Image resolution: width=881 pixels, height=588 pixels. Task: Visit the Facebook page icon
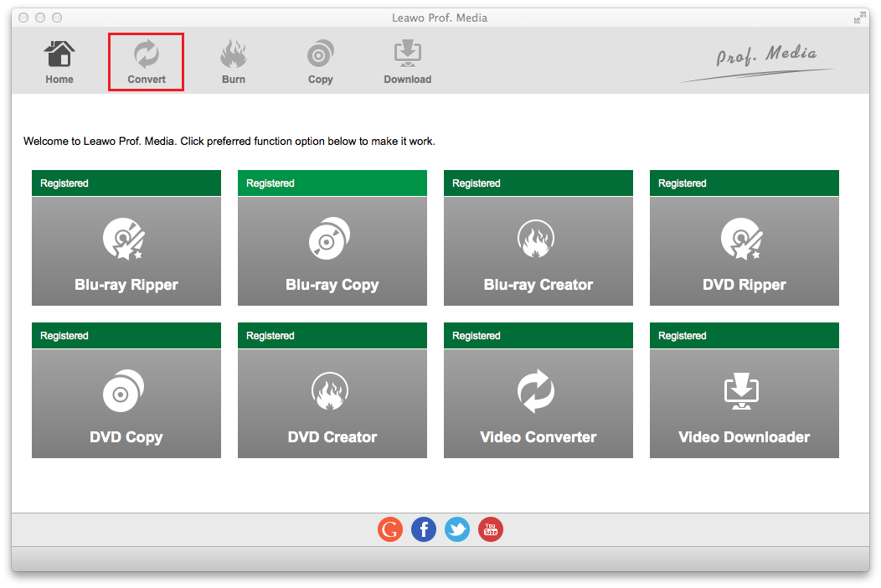tap(424, 529)
